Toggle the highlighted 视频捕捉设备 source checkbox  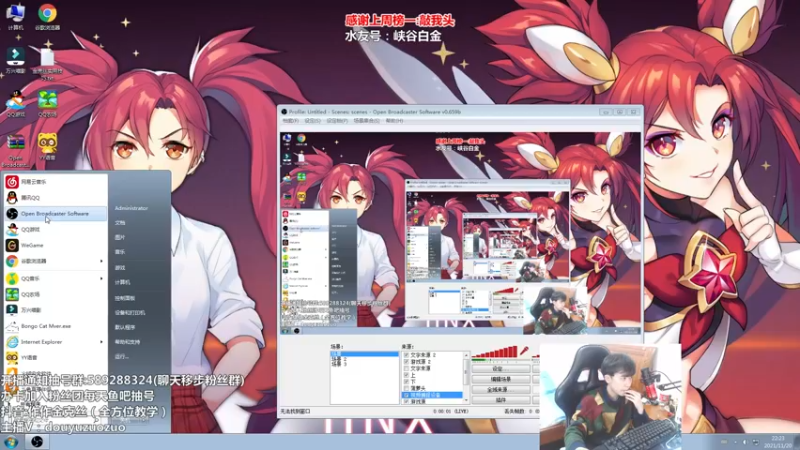406,395
